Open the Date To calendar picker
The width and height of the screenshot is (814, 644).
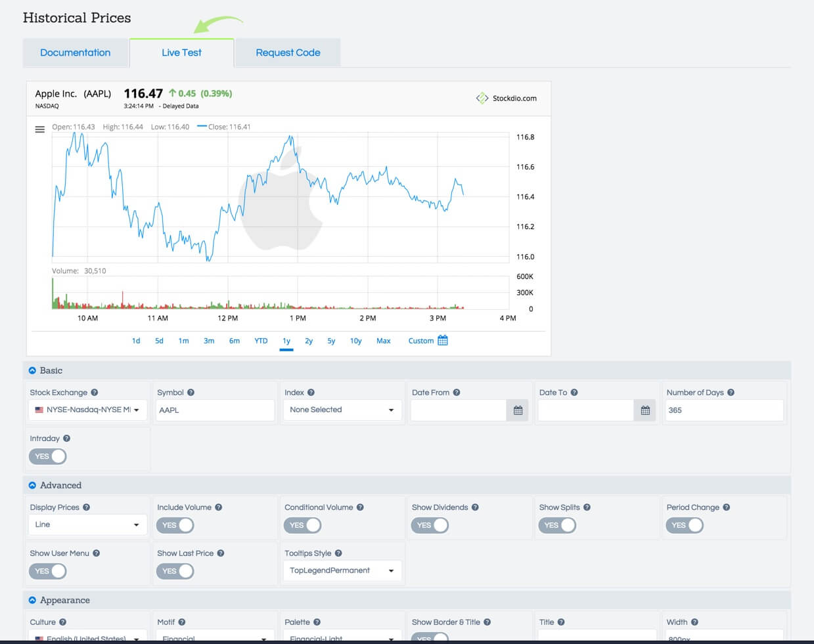click(645, 410)
